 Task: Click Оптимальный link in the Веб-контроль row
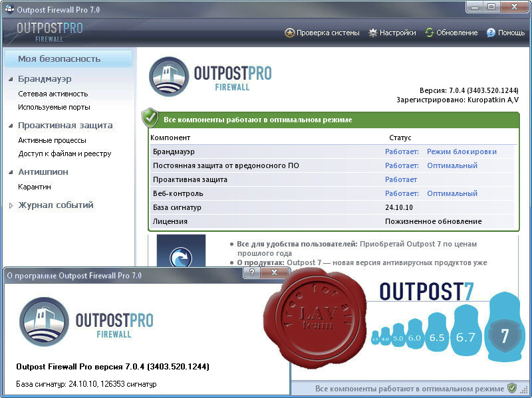coord(452,193)
